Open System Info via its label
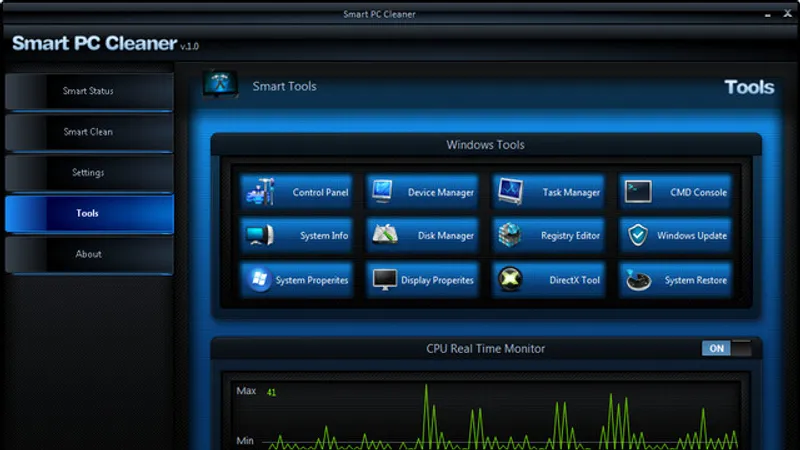Image resolution: width=800 pixels, height=450 pixels. (324, 236)
